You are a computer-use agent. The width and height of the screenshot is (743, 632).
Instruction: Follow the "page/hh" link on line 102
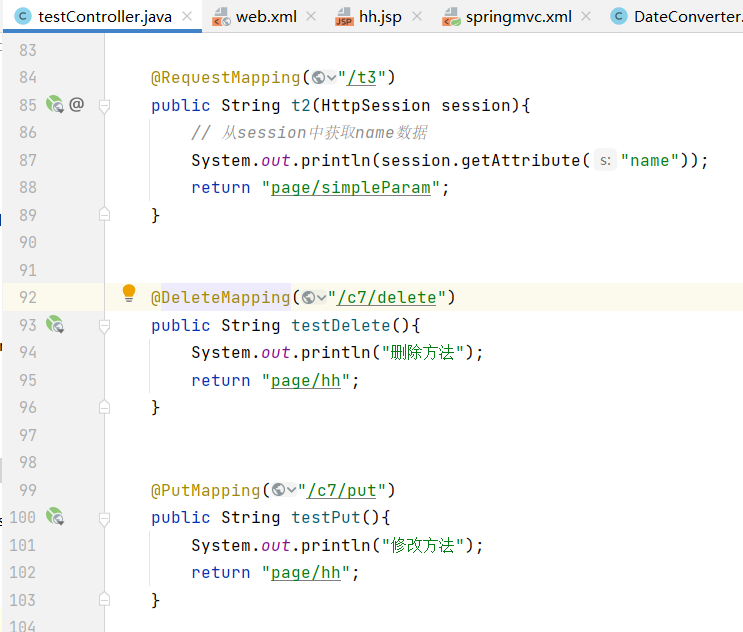(306, 573)
